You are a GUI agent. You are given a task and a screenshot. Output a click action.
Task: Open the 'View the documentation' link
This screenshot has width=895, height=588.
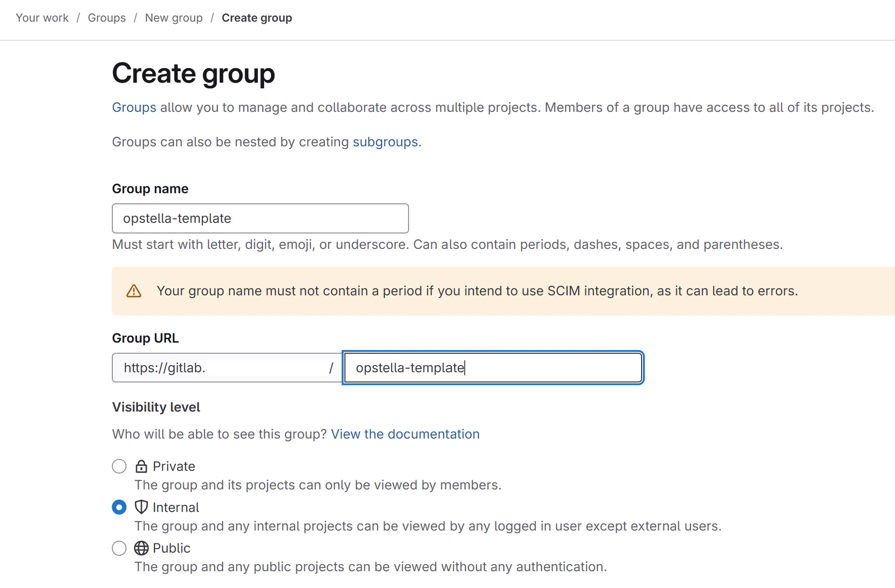[405, 434]
